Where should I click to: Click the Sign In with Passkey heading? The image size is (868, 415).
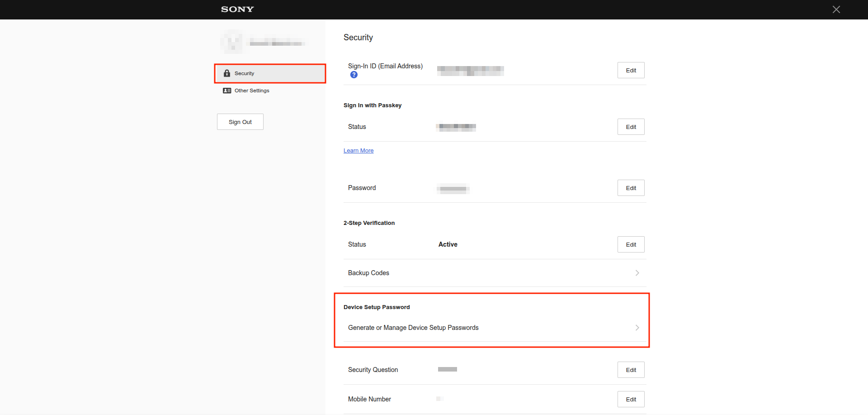[373, 105]
